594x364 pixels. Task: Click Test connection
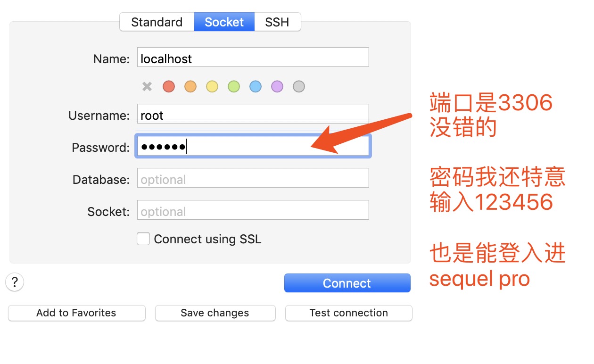coord(348,313)
